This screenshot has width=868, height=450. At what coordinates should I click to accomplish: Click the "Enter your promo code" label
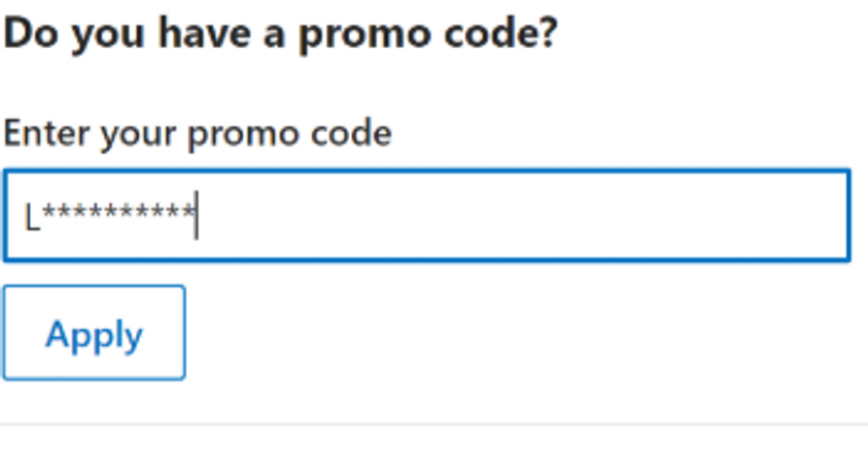[197, 133]
